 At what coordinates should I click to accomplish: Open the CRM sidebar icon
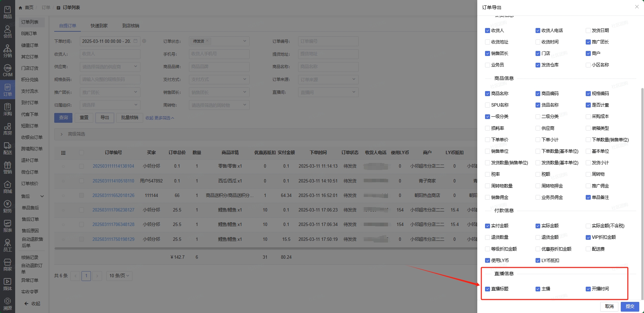[7, 71]
